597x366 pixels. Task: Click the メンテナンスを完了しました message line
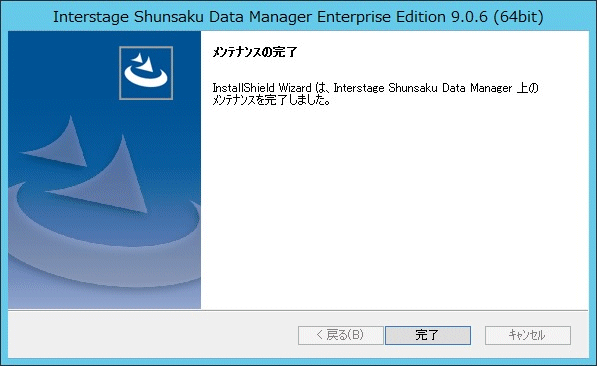(x=271, y=100)
